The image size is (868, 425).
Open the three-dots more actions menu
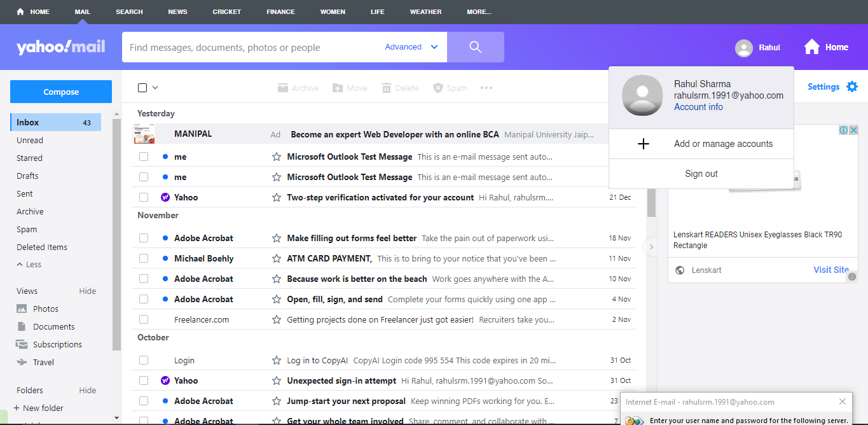click(486, 88)
